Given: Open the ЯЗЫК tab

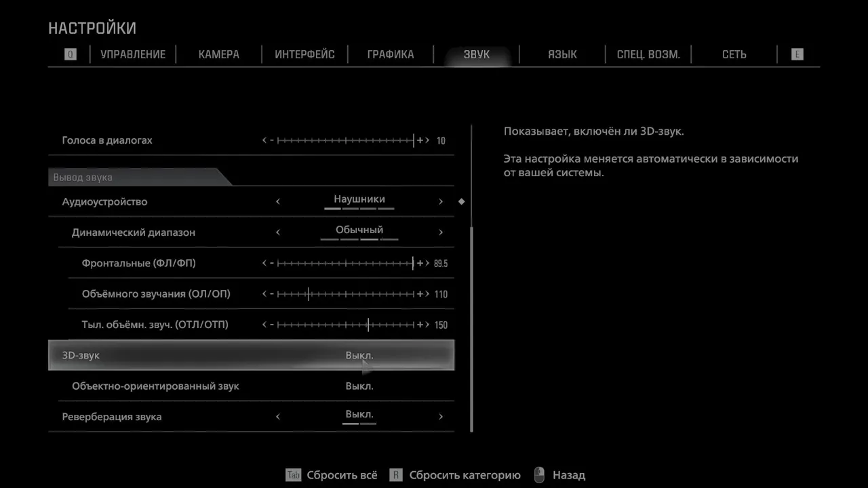Looking at the screenshot, I should 562,54.
